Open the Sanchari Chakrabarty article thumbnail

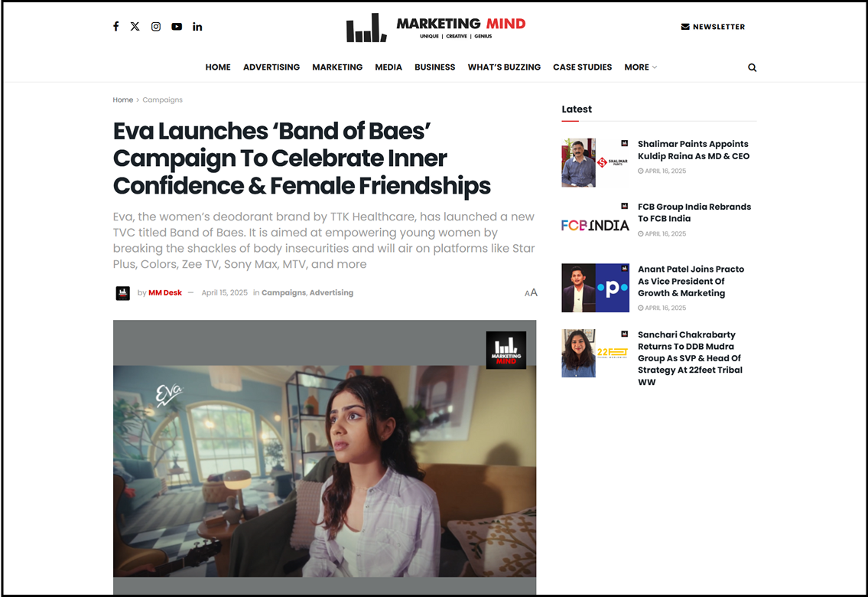pos(595,354)
